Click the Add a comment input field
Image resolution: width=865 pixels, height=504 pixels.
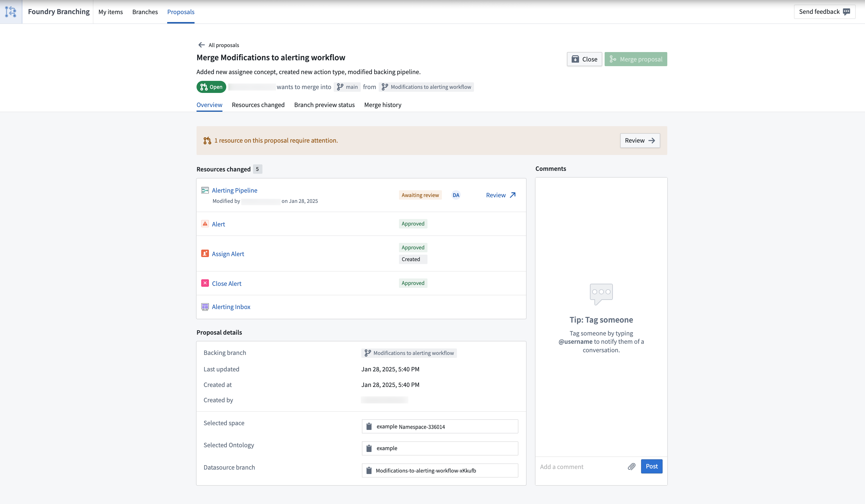point(580,466)
